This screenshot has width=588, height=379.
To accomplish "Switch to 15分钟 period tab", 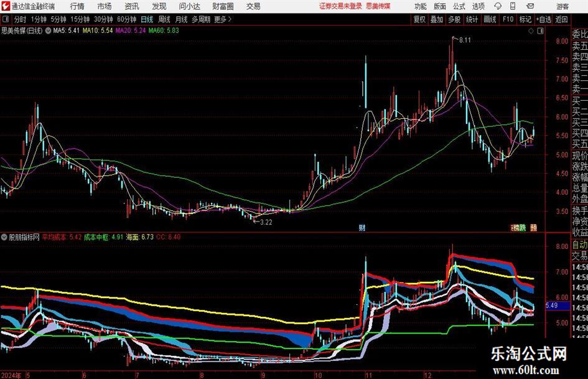I will point(80,19).
